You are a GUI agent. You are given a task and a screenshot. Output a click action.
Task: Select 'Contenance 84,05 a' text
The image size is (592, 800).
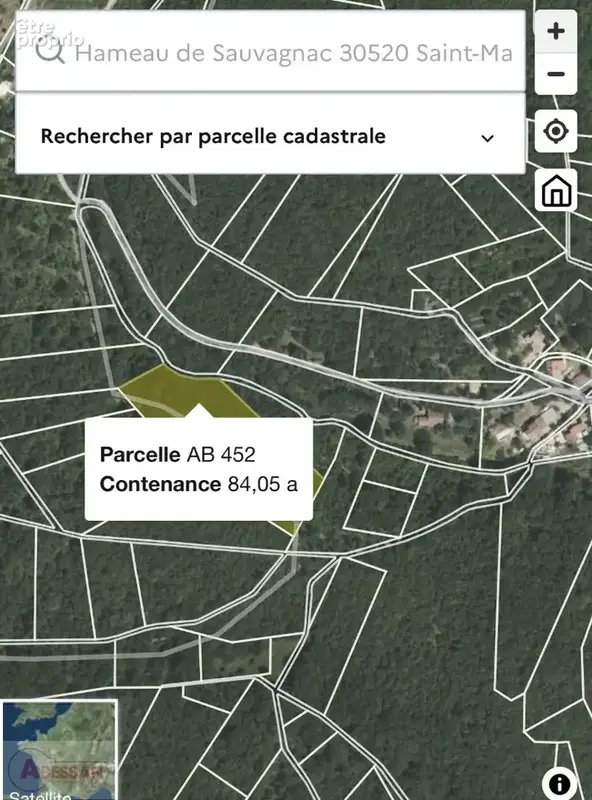[x=199, y=484]
